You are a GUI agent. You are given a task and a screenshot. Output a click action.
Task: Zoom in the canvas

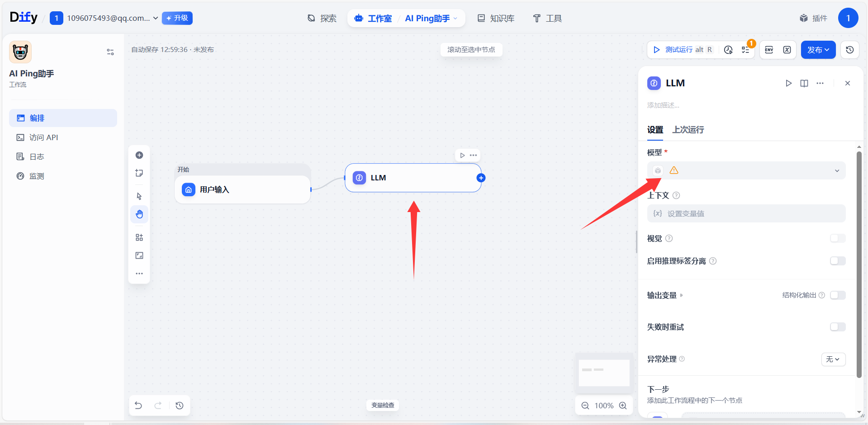point(623,406)
